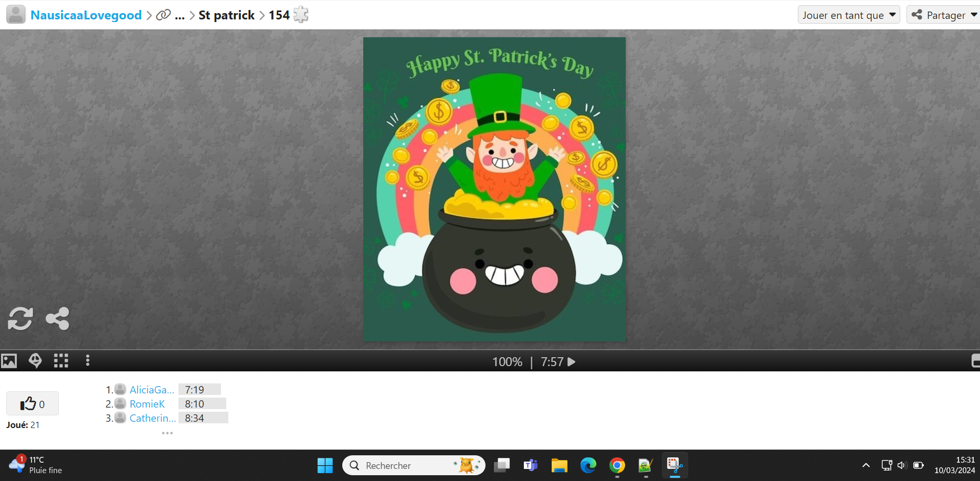Switch to the Snipping Tool in the taskbar
The width and height of the screenshot is (980, 481).
(675, 465)
